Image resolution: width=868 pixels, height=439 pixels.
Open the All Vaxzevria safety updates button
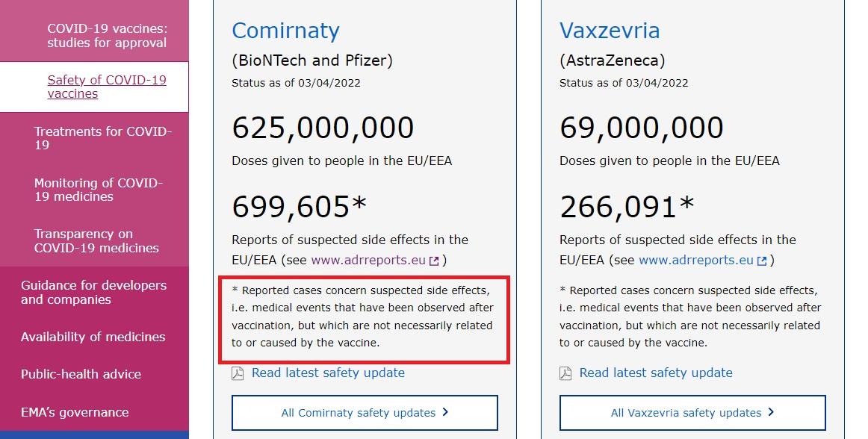692,412
